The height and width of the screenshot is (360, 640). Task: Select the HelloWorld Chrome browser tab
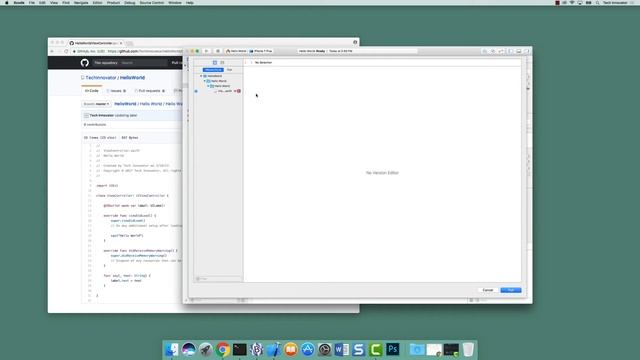(x=96, y=43)
